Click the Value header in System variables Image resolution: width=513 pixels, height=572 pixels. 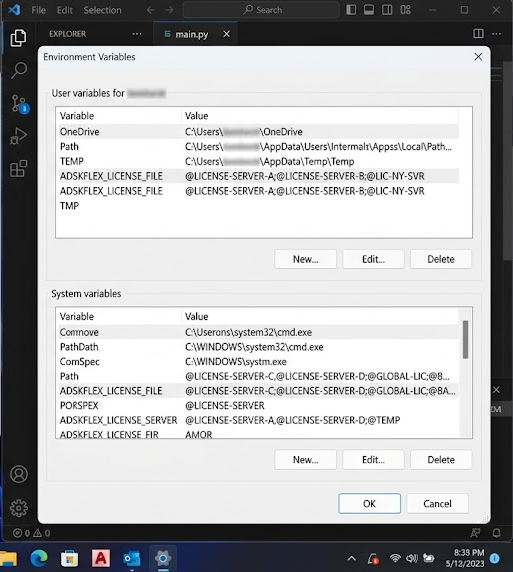320,317
